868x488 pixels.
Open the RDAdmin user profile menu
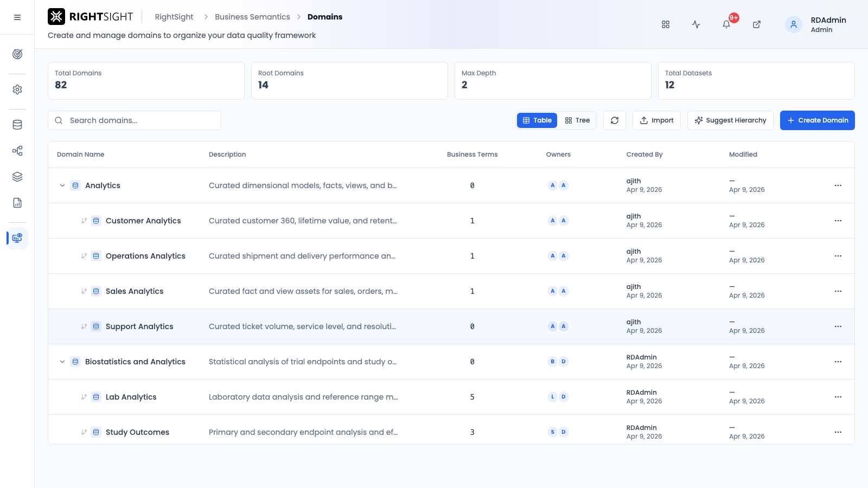[816, 24]
